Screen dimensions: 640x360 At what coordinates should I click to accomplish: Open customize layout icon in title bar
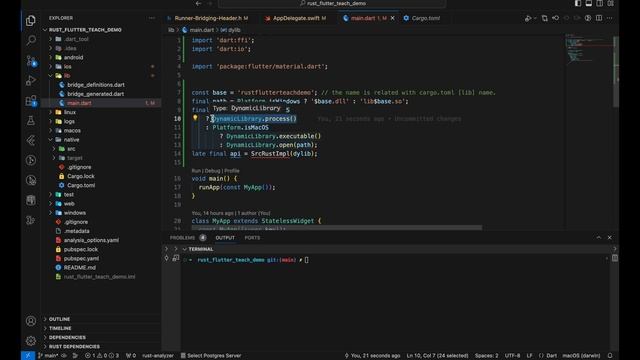coord(611,3)
